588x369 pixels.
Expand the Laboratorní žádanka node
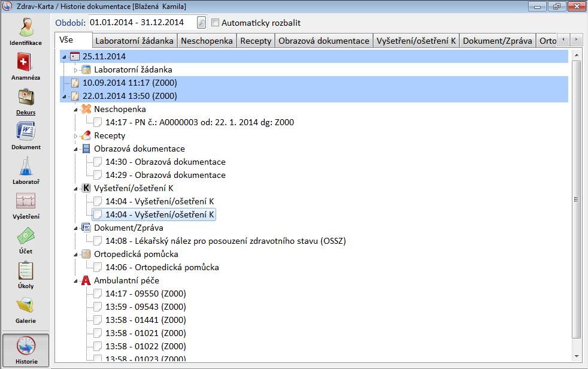point(75,69)
